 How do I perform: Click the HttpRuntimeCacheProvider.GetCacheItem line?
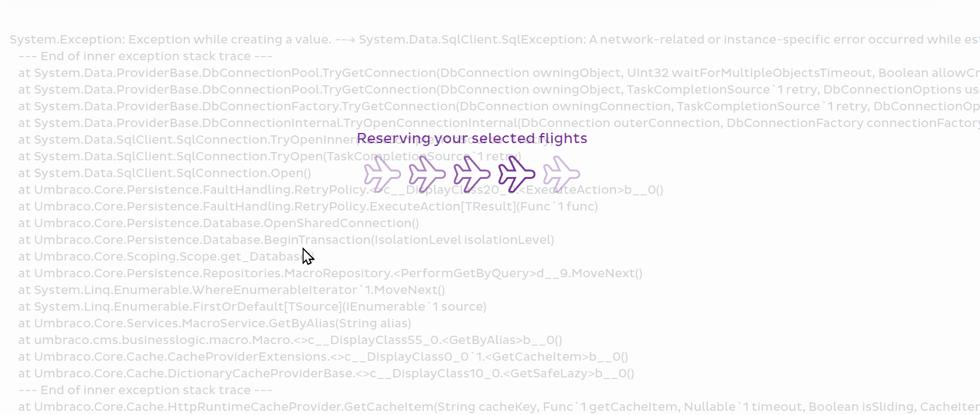[499, 407]
